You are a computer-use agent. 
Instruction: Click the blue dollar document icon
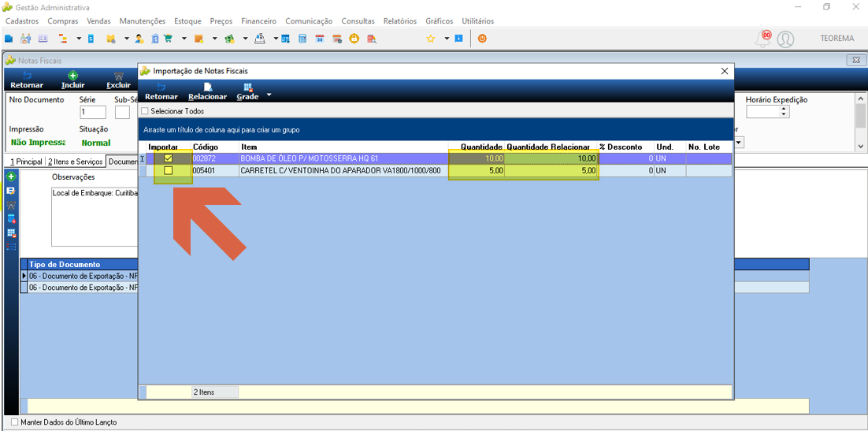click(x=91, y=39)
